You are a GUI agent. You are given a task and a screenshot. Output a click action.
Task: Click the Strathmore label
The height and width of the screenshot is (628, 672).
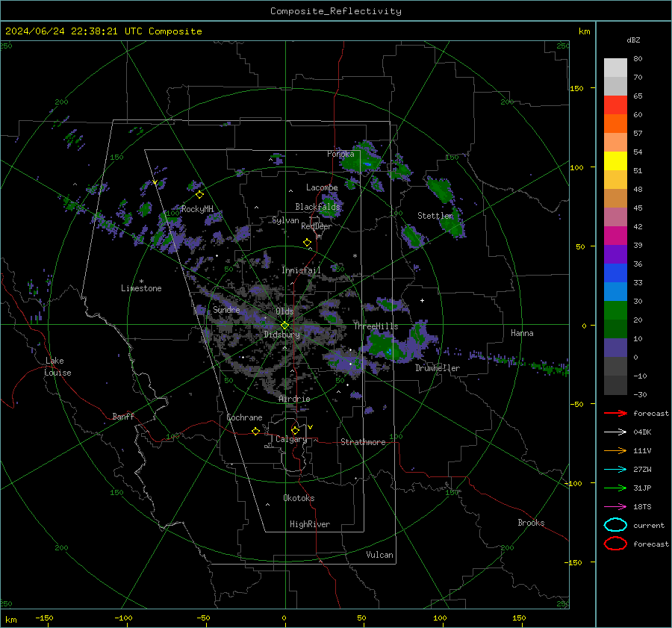(363, 442)
